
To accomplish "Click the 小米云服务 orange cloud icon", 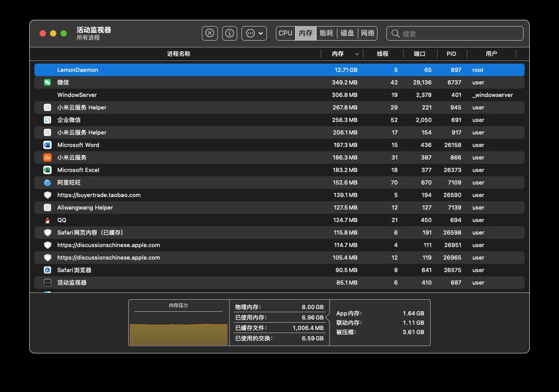I will click(x=47, y=157).
